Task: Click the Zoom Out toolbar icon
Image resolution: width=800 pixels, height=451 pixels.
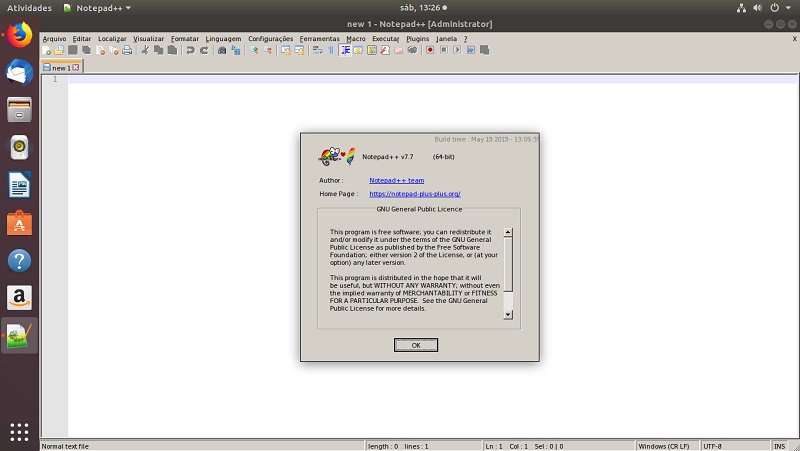Action: coord(267,50)
